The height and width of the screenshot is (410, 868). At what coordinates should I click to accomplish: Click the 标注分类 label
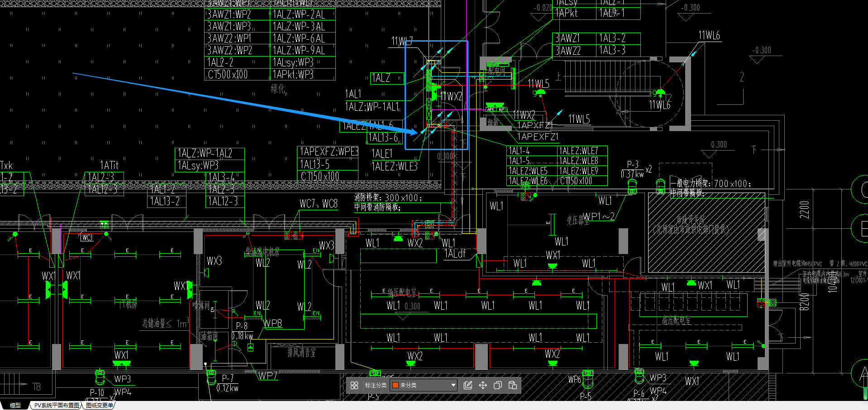[x=376, y=385]
